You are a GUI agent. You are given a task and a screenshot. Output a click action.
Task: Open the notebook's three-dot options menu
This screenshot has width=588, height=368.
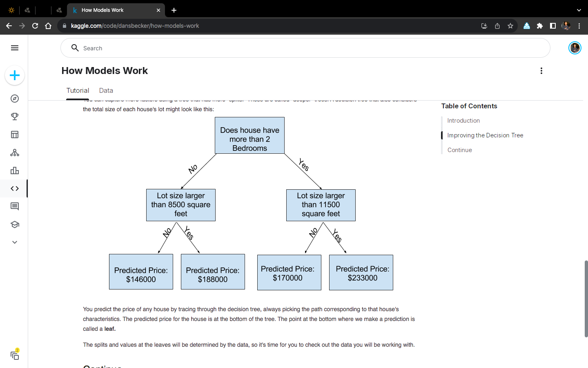pyautogui.click(x=541, y=70)
